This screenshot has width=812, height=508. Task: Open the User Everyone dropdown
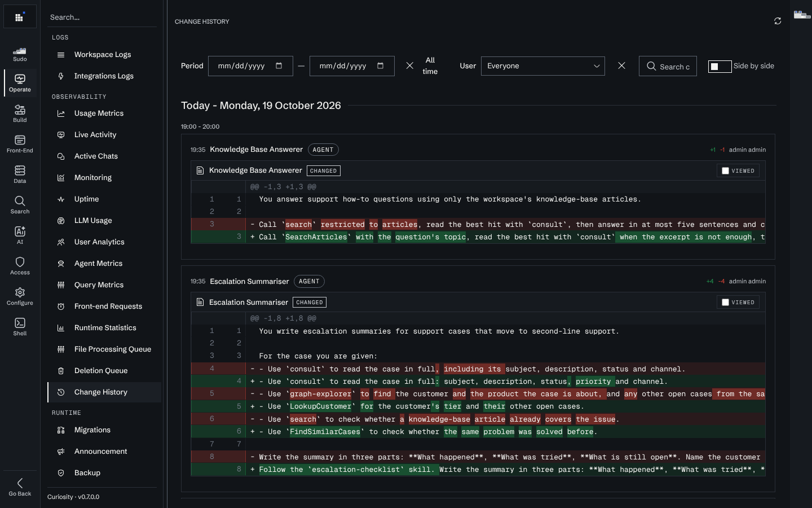[543, 66]
